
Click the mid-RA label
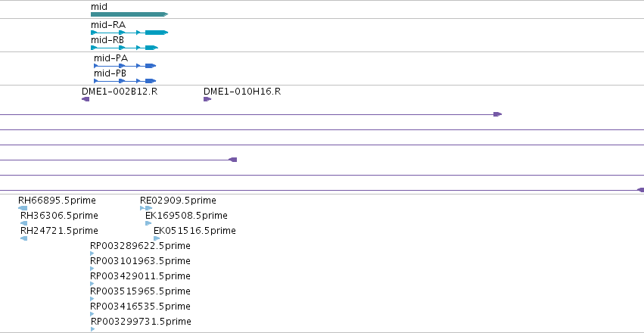click(108, 25)
